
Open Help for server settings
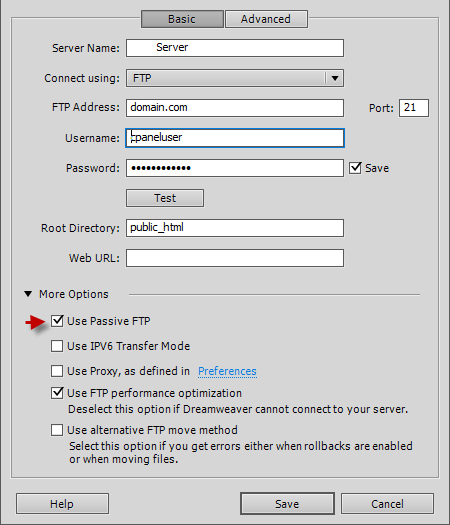tap(62, 504)
